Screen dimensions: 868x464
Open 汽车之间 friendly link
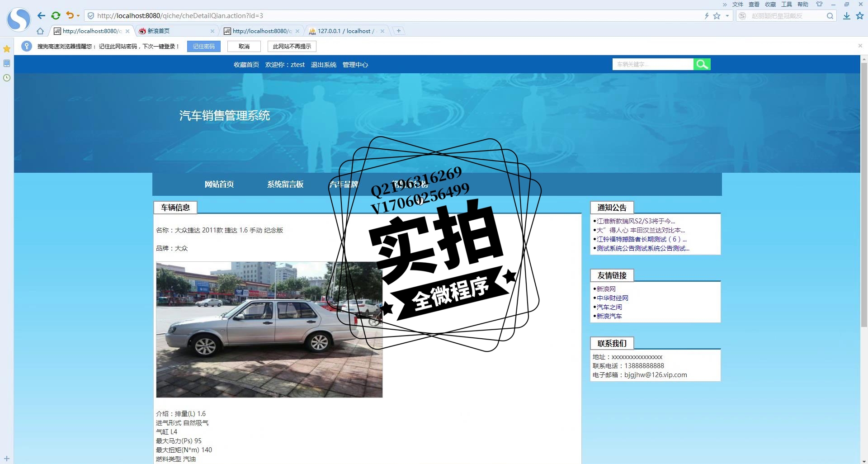pyautogui.click(x=609, y=307)
